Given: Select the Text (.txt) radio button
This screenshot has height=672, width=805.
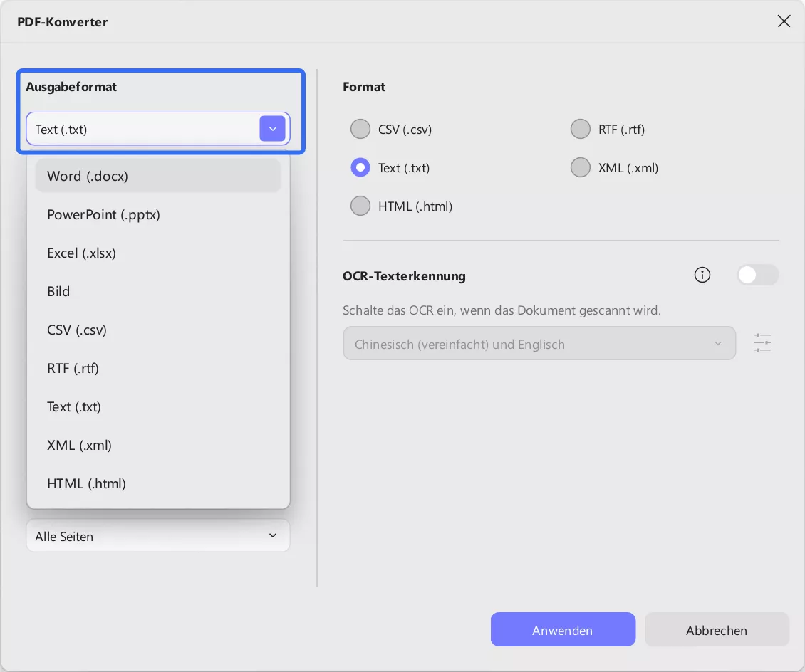Looking at the screenshot, I should coord(360,168).
